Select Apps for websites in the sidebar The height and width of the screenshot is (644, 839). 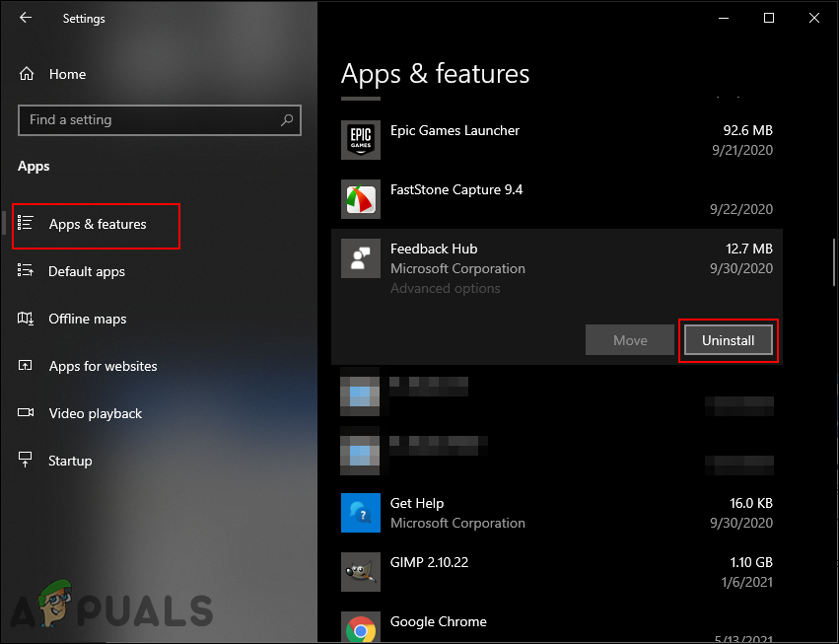pyautogui.click(x=103, y=366)
